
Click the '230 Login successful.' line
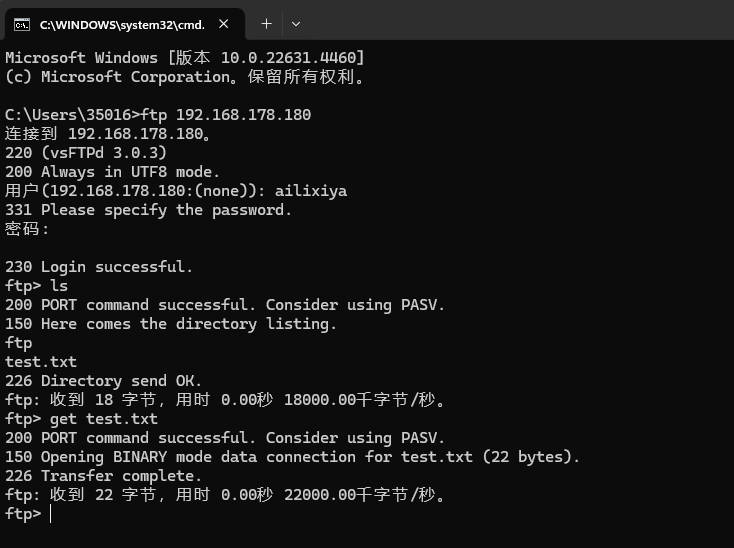pyautogui.click(x=99, y=267)
